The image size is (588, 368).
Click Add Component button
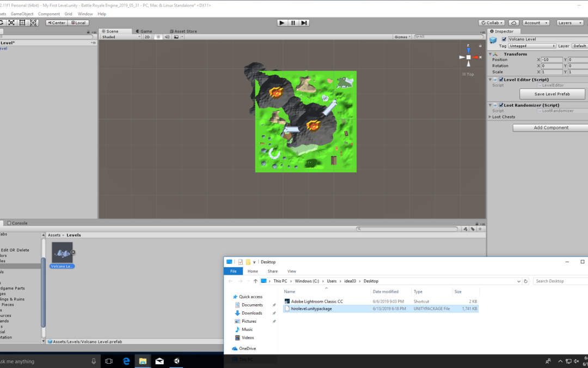click(x=550, y=128)
